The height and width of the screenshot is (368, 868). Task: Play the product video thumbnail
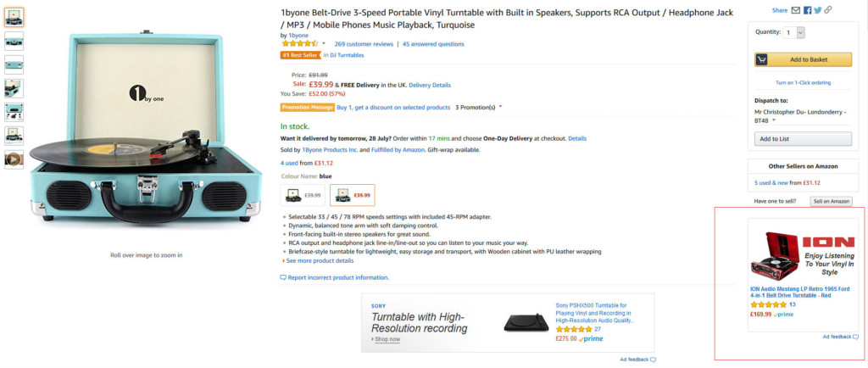tap(14, 159)
